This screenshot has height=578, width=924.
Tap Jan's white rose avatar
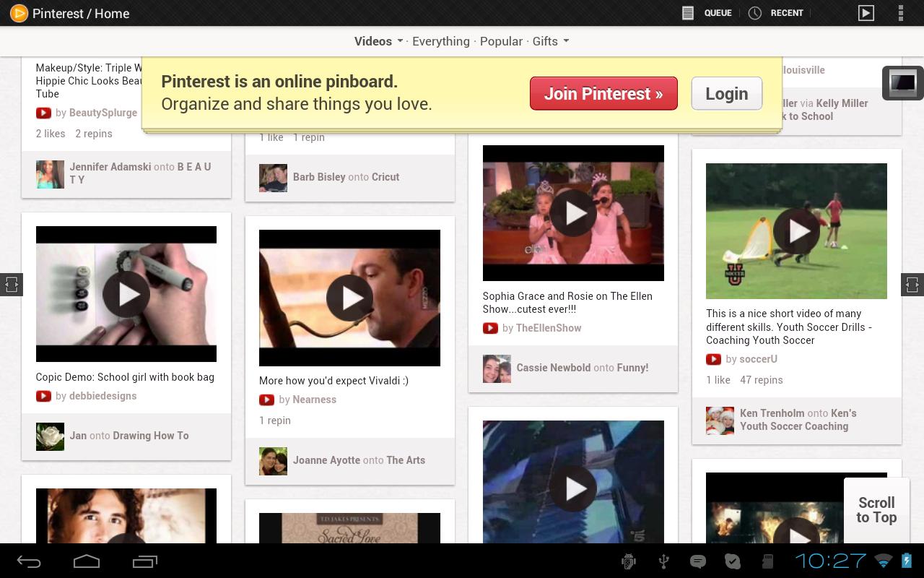(x=50, y=436)
